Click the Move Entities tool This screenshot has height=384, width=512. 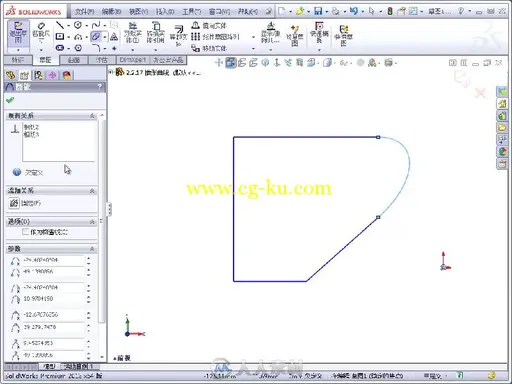tap(209, 48)
